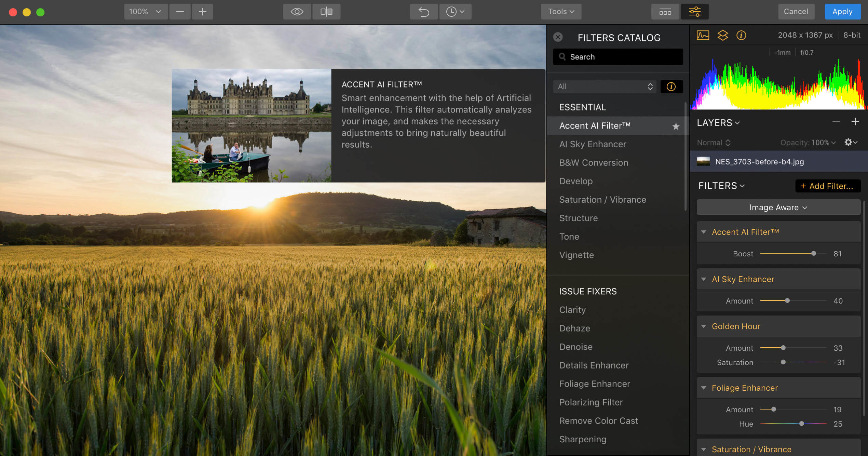Open the zoom level 100% dropdown

click(x=145, y=12)
